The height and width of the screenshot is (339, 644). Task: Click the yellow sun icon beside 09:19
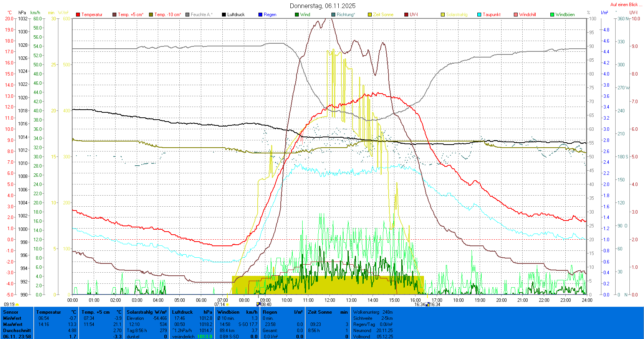tap(17, 304)
